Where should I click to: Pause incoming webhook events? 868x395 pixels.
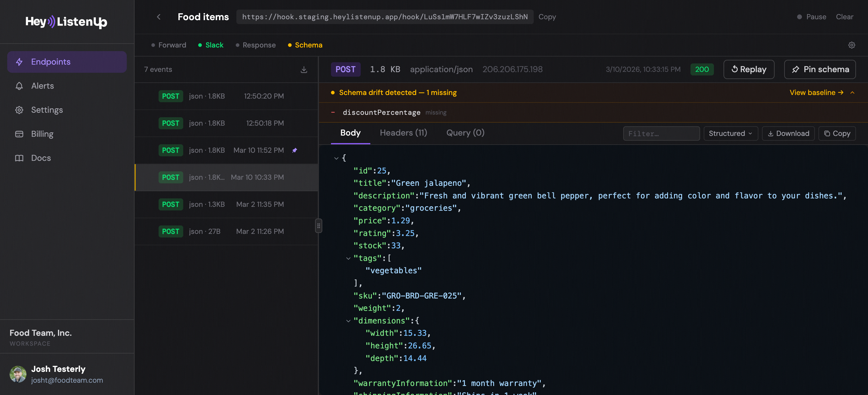click(812, 17)
